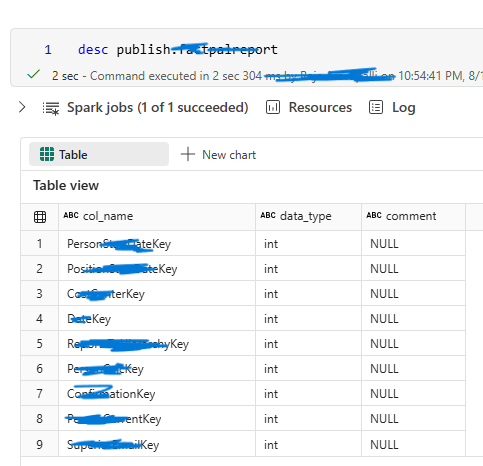Screen dimensions: 483x466
Task: Select row number 8 in the table
Action: point(39,419)
